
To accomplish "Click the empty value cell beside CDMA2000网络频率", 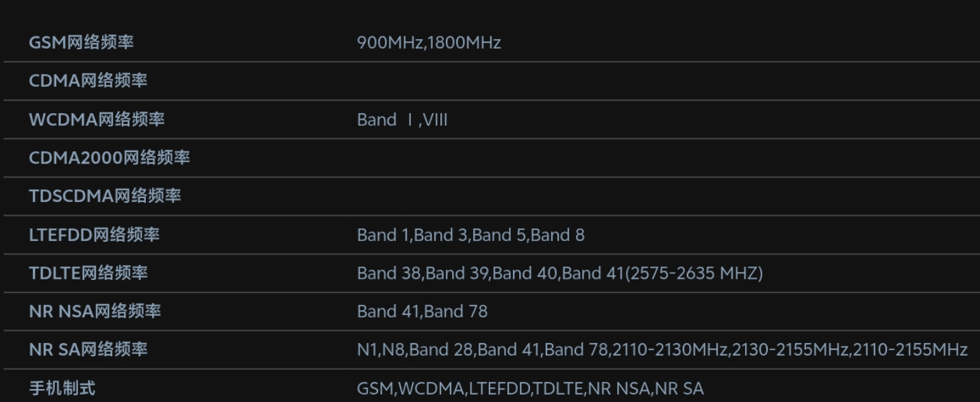I will [x=664, y=158].
